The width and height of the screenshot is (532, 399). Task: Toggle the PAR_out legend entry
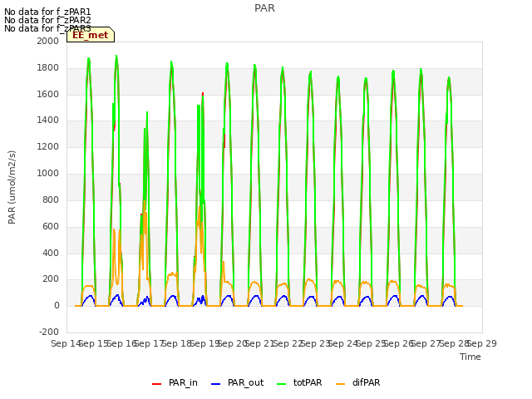(x=237, y=383)
